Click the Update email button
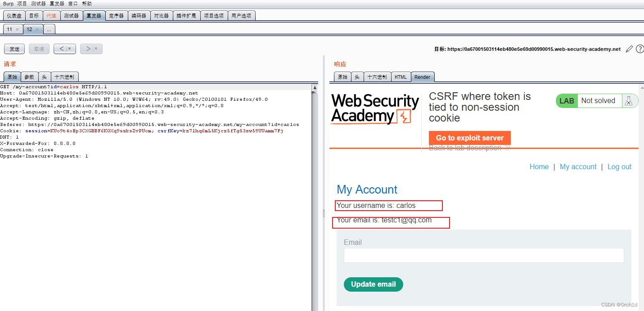Image resolution: width=644 pixels, height=311 pixels. click(373, 284)
